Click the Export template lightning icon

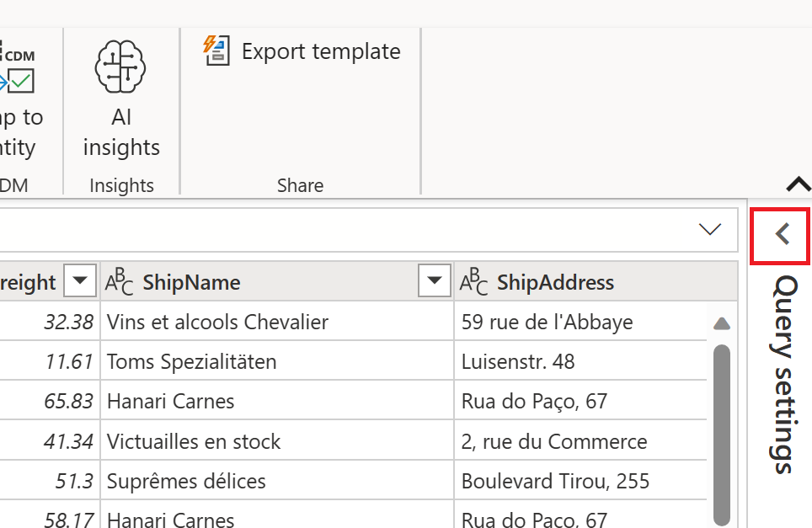pyautogui.click(x=216, y=51)
